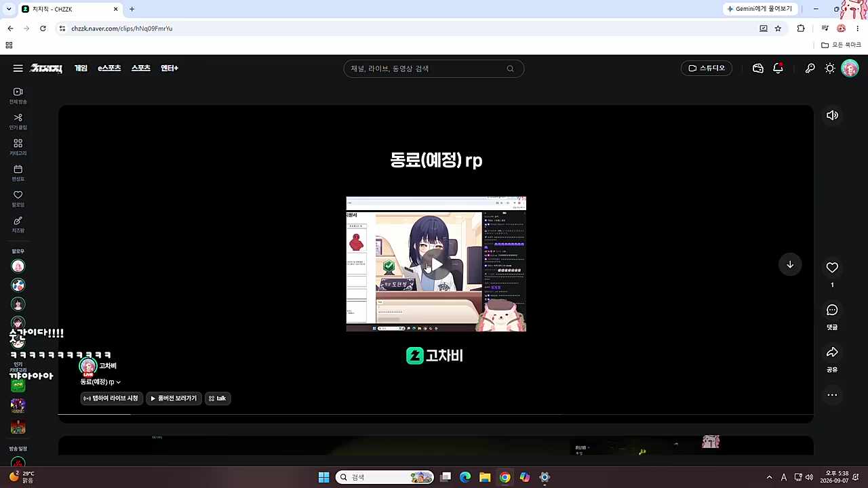The image size is (868, 488).
Task: Bookmark this page with star icon
Action: pos(778,28)
